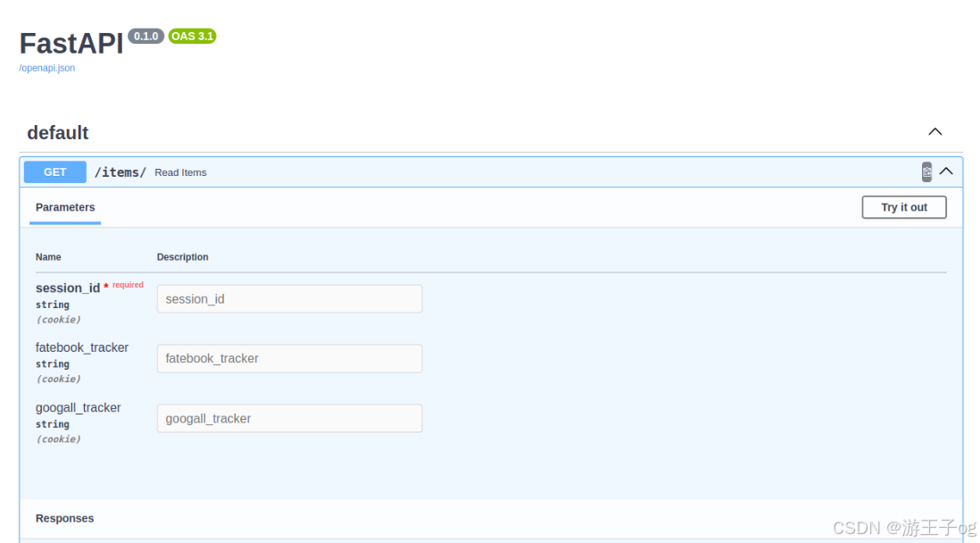Click the default section heading
980x543 pixels.
pos(57,132)
